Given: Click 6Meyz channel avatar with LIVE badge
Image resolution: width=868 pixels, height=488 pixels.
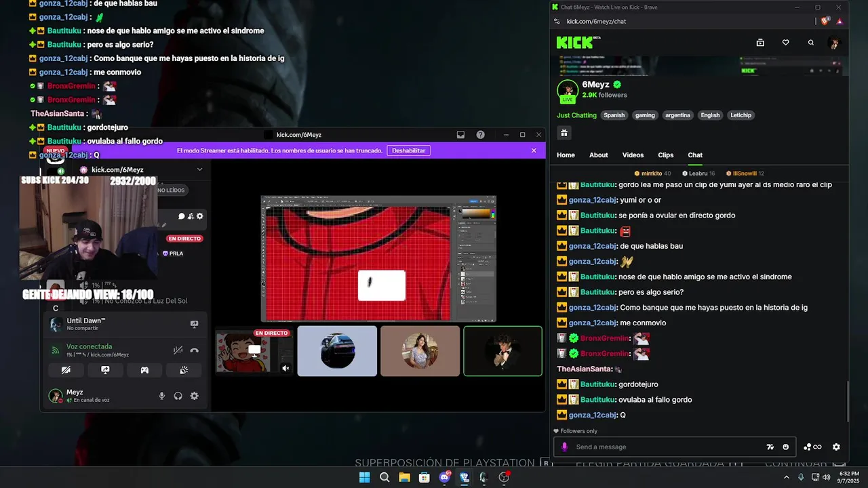Looking at the screenshot, I should [567, 91].
